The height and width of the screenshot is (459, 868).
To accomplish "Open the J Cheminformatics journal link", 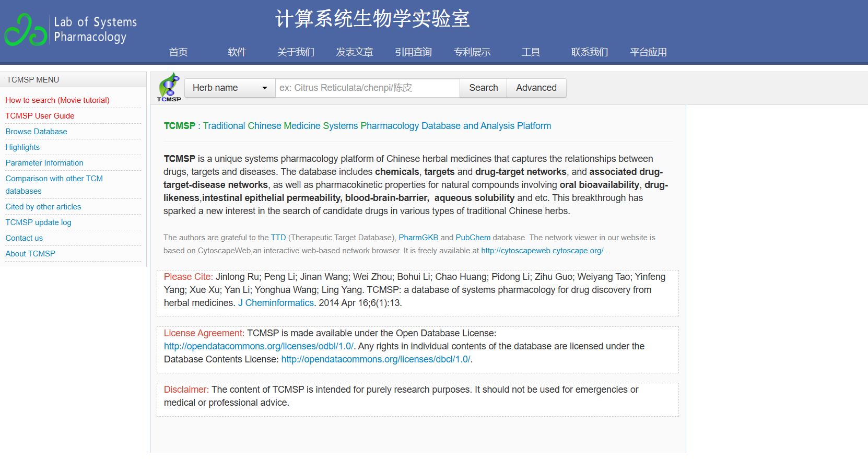I will click(x=276, y=303).
